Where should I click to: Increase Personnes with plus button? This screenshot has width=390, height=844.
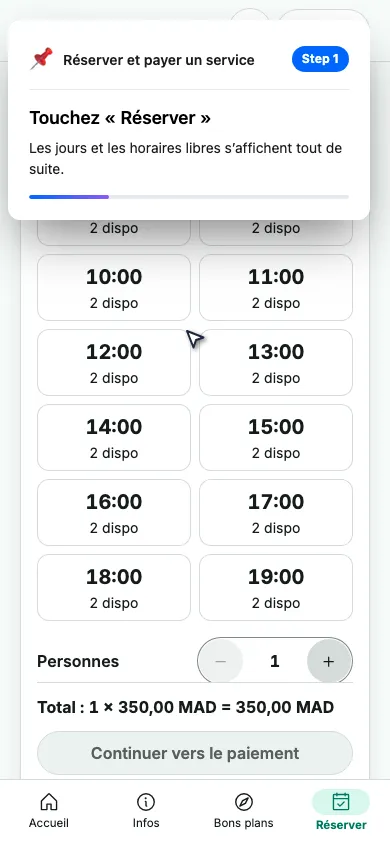(x=329, y=661)
